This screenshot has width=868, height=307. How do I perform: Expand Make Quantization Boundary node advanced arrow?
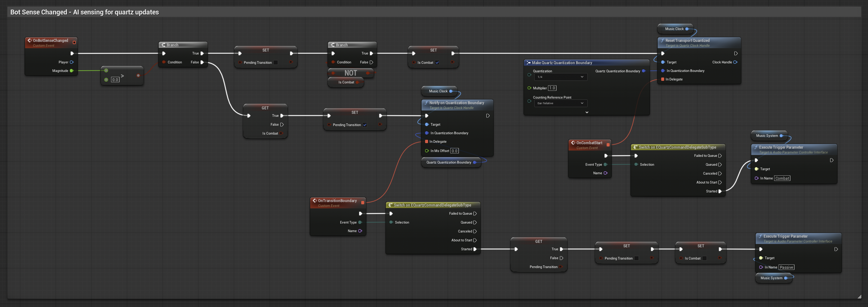[587, 112]
